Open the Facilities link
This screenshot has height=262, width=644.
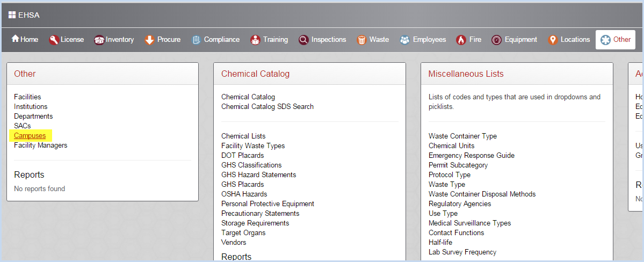[x=27, y=97]
